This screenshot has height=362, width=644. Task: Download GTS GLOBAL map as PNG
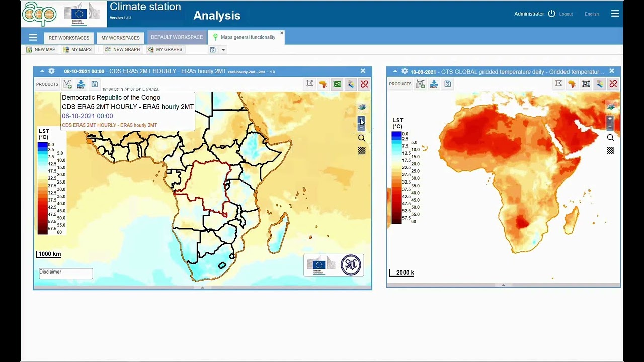[434, 84]
